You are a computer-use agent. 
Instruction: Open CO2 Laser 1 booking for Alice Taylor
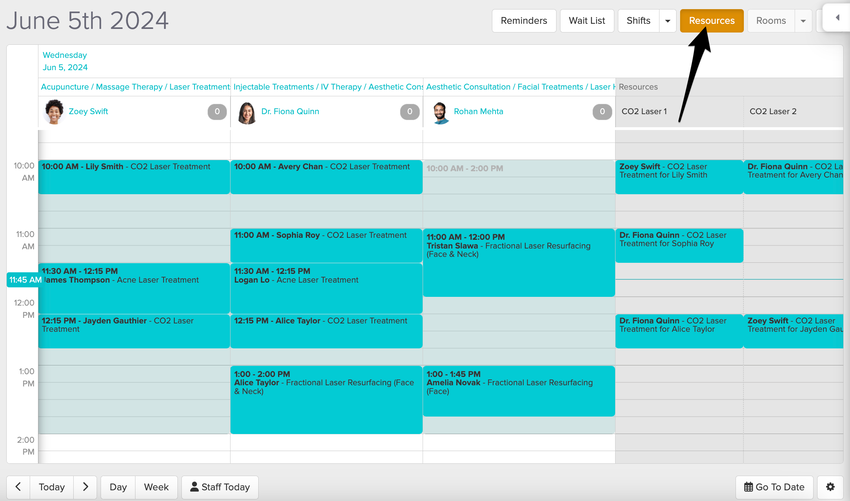[x=679, y=331]
